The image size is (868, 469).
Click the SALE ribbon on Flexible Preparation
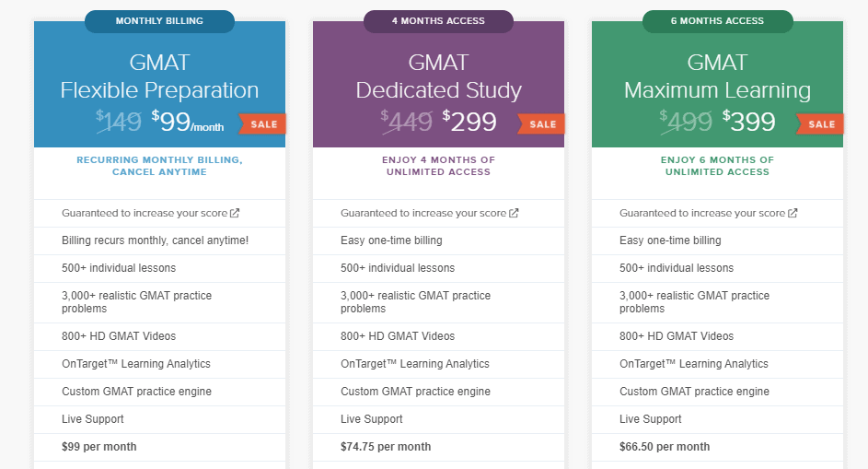pyautogui.click(x=263, y=124)
